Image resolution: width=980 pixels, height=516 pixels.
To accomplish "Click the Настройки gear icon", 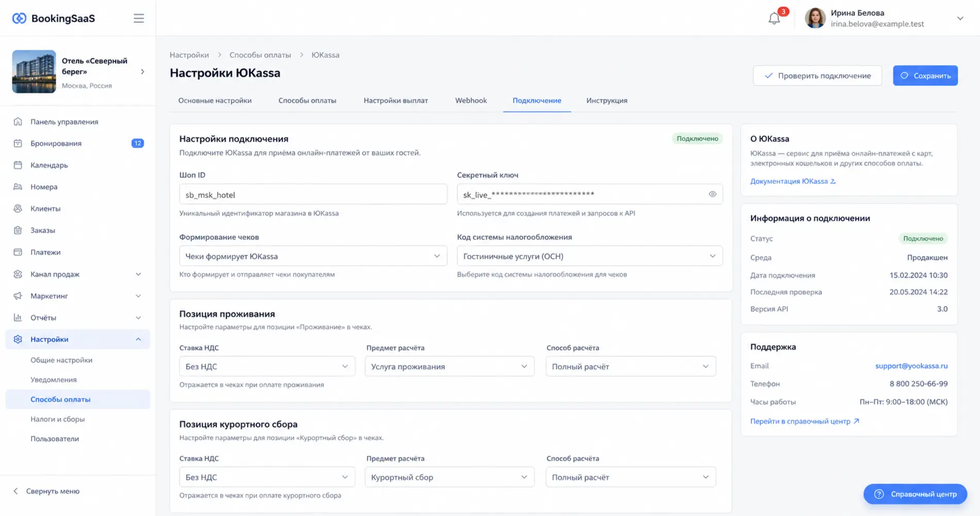I will (x=18, y=339).
